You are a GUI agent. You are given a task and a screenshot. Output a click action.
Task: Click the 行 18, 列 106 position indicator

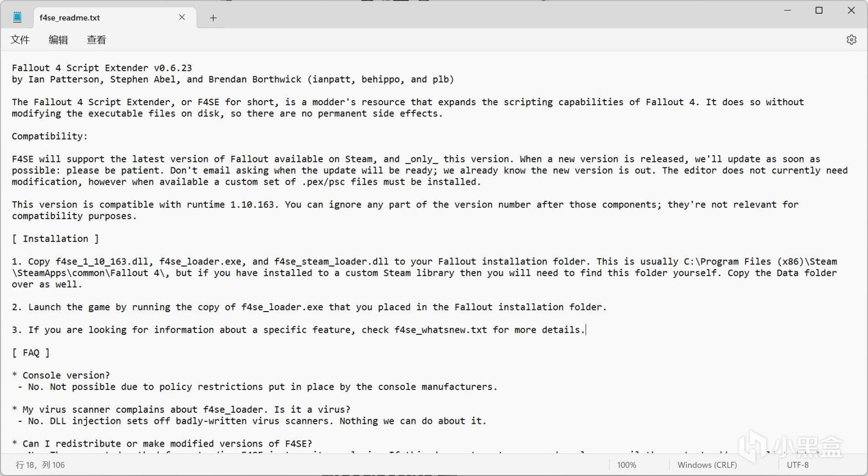pos(40,465)
